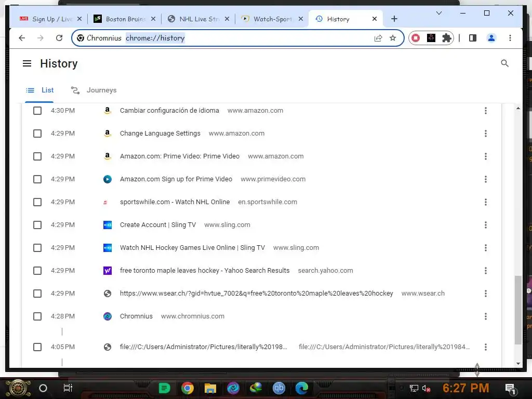Go back with the browser back arrow
The width and height of the screenshot is (532, 399).
coord(22,38)
